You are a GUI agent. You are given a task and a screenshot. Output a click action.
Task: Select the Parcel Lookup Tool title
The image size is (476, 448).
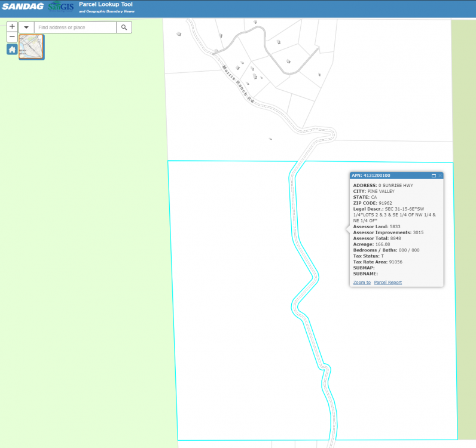click(x=106, y=4)
